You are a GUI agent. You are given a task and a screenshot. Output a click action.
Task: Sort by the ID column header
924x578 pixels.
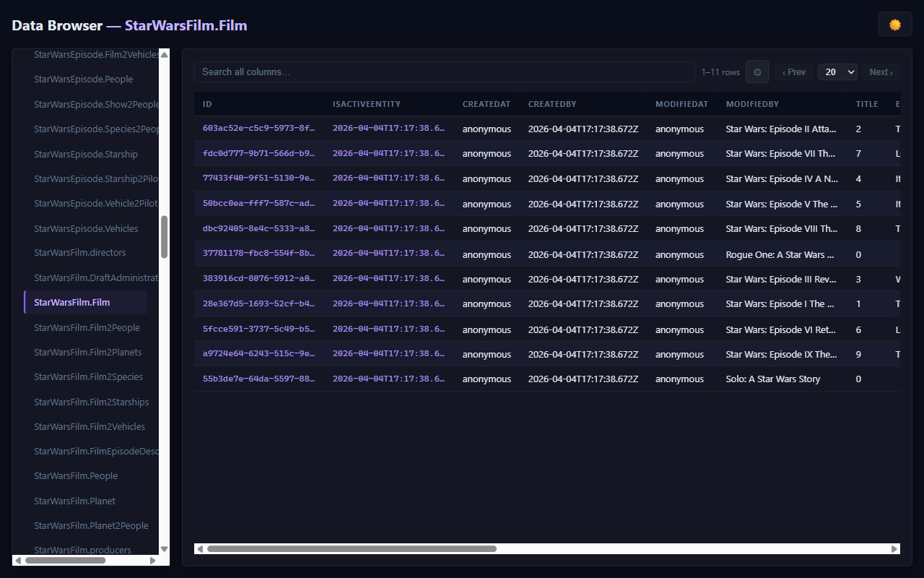click(x=207, y=103)
